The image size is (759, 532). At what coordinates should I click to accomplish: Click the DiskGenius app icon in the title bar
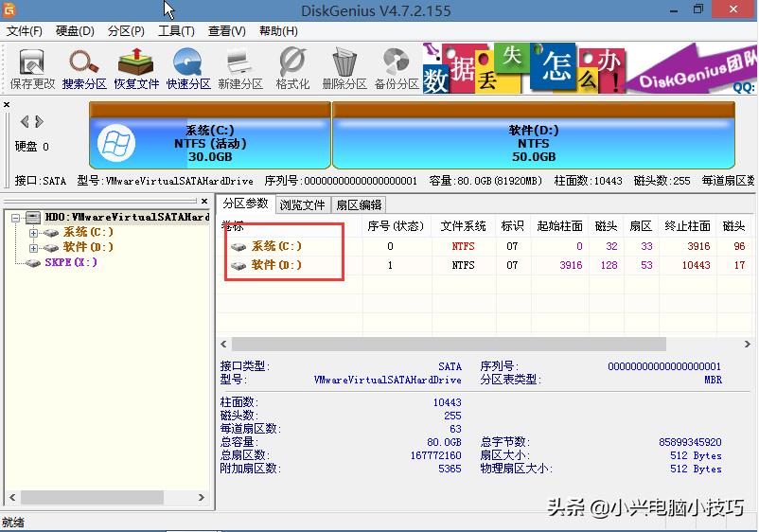tap(9, 9)
